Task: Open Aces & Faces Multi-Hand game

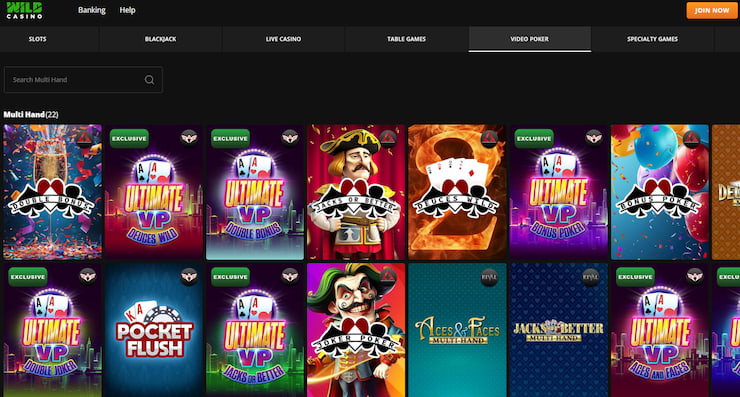Action: point(457,330)
